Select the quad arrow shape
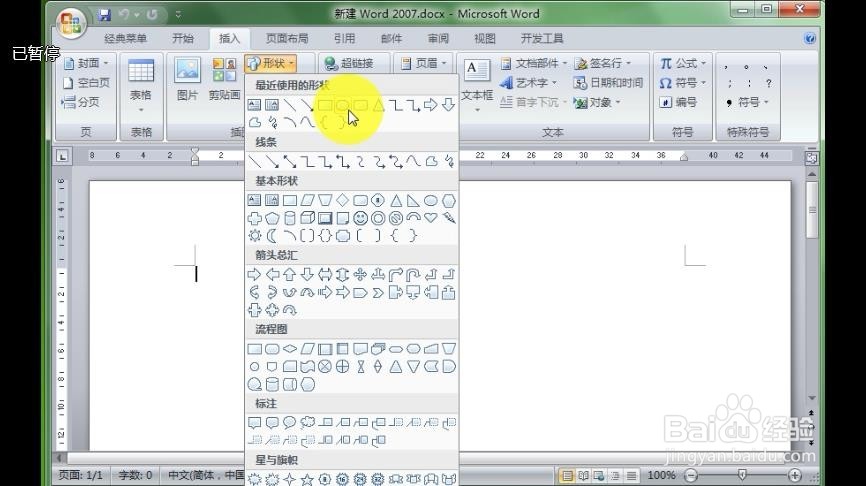Viewport: 866px width, 486px height. (x=360, y=274)
